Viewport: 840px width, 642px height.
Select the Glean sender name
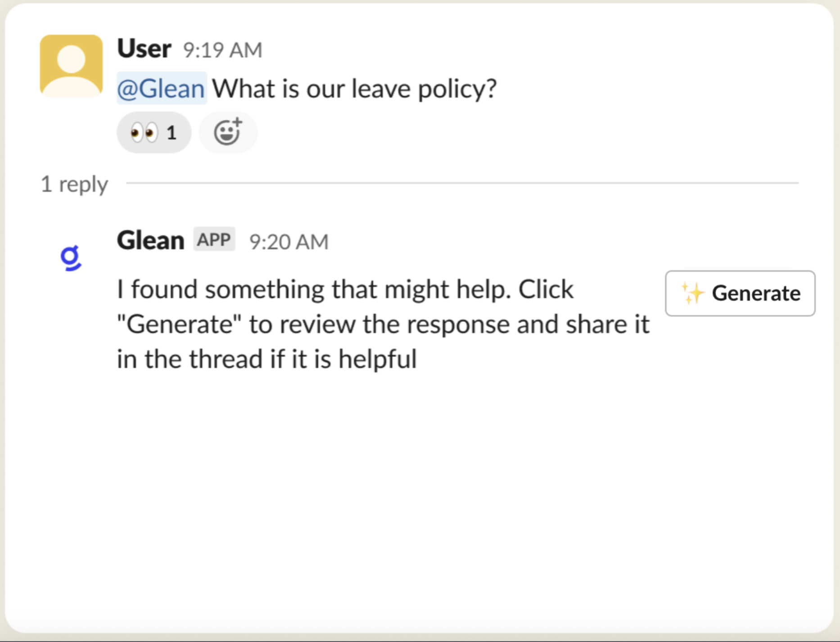[150, 240]
